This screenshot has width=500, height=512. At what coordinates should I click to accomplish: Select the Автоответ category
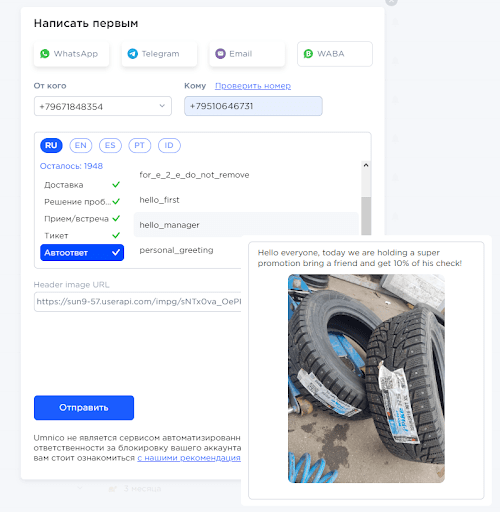(82, 253)
